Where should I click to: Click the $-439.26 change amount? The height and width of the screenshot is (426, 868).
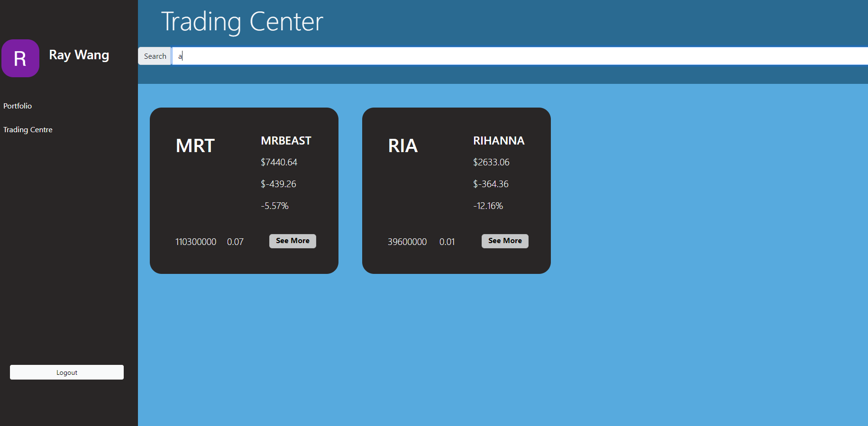pos(278,184)
